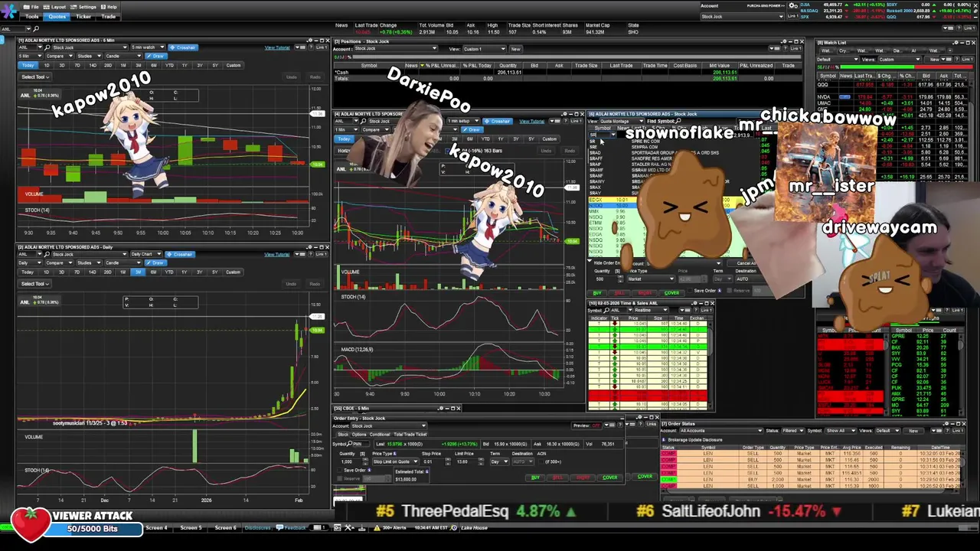Viewport: 980px width, 551px height.
Task: Open the 5 Min interval dropdown
Action: (x=29, y=56)
